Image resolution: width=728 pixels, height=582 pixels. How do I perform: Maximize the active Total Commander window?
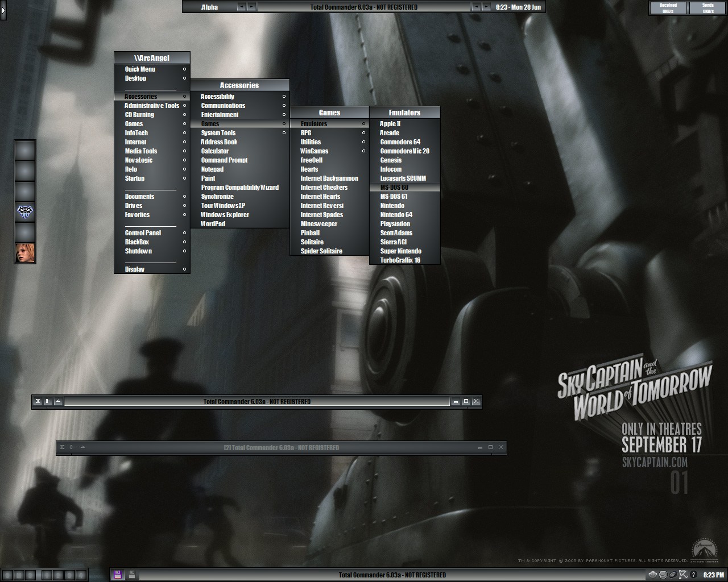[x=466, y=401]
